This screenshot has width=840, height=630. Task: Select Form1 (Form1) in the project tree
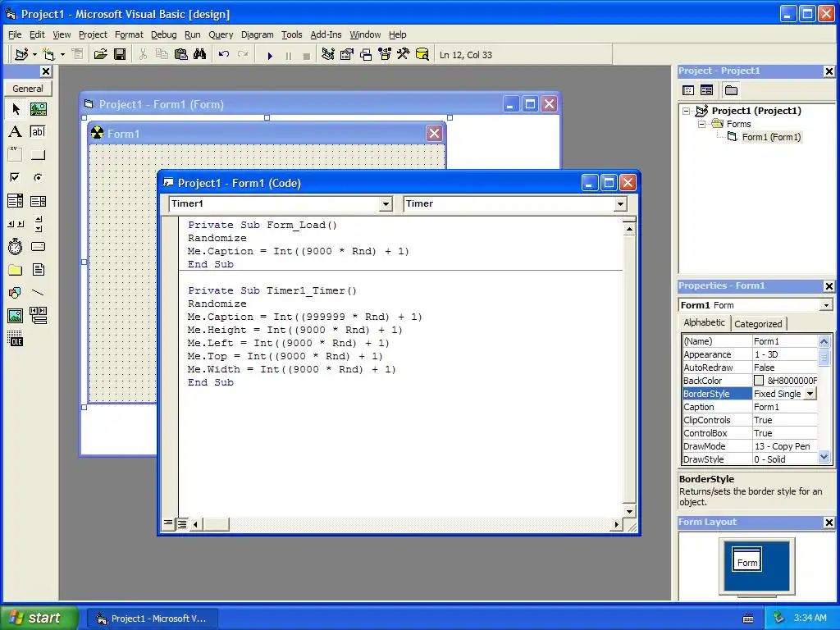(x=771, y=137)
